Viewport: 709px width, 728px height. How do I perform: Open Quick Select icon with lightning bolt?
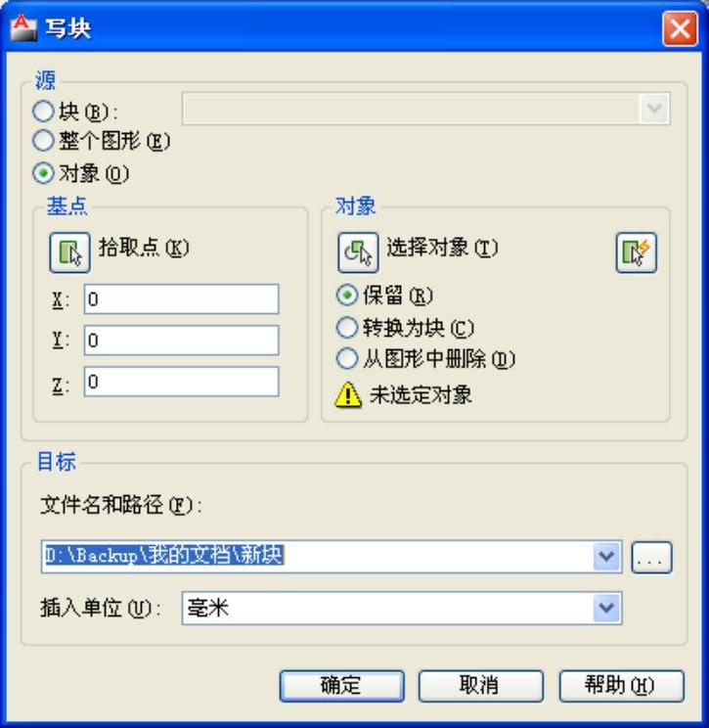coord(637,252)
